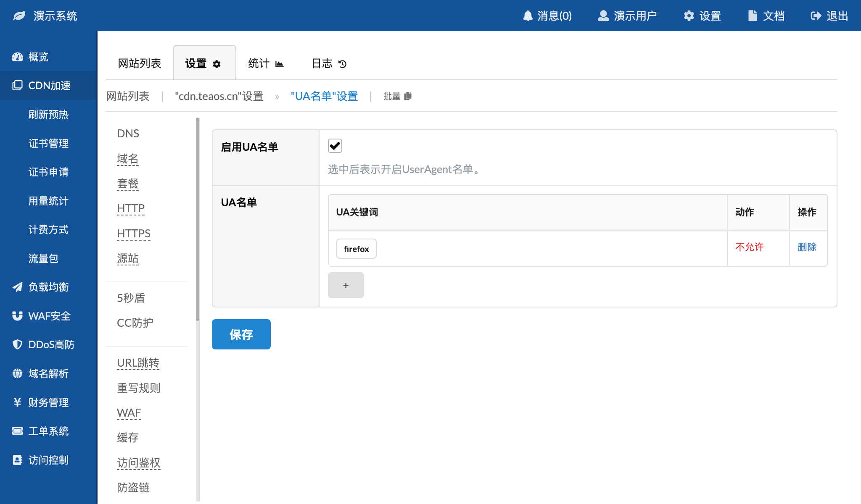The height and width of the screenshot is (504, 861).
Task: Open the 消息 notifications icon
Action: 528,16
